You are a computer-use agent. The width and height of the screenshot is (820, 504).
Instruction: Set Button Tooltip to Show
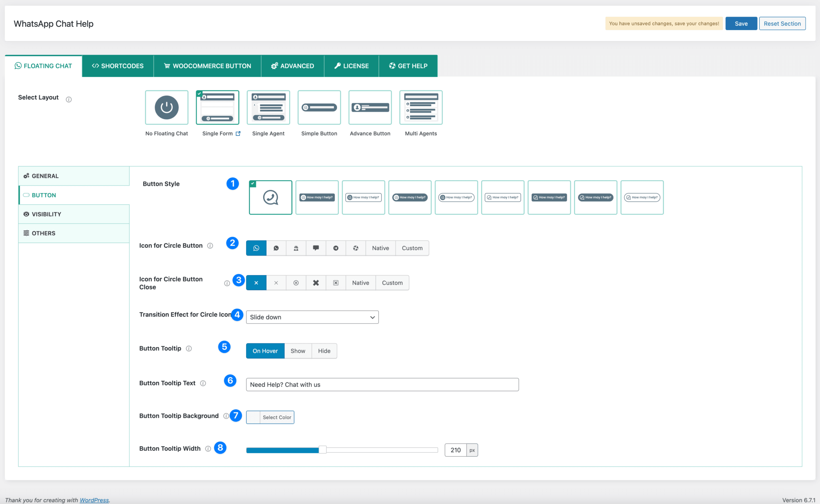pos(298,351)
